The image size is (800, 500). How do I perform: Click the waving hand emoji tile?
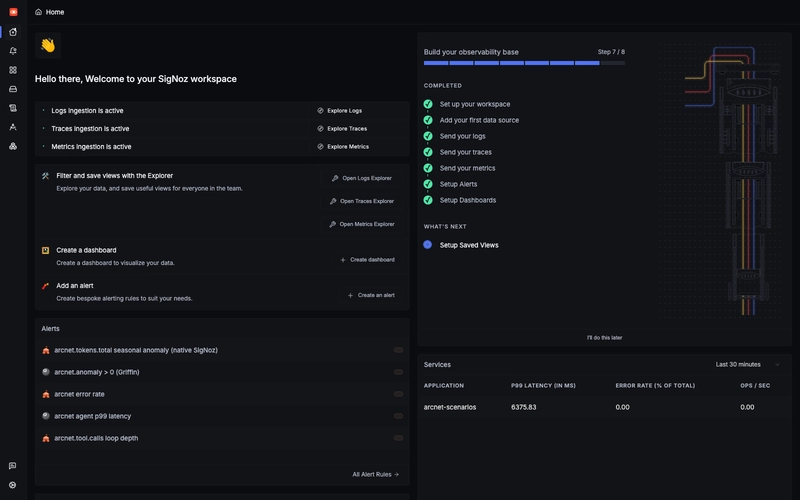pos(48,45)
